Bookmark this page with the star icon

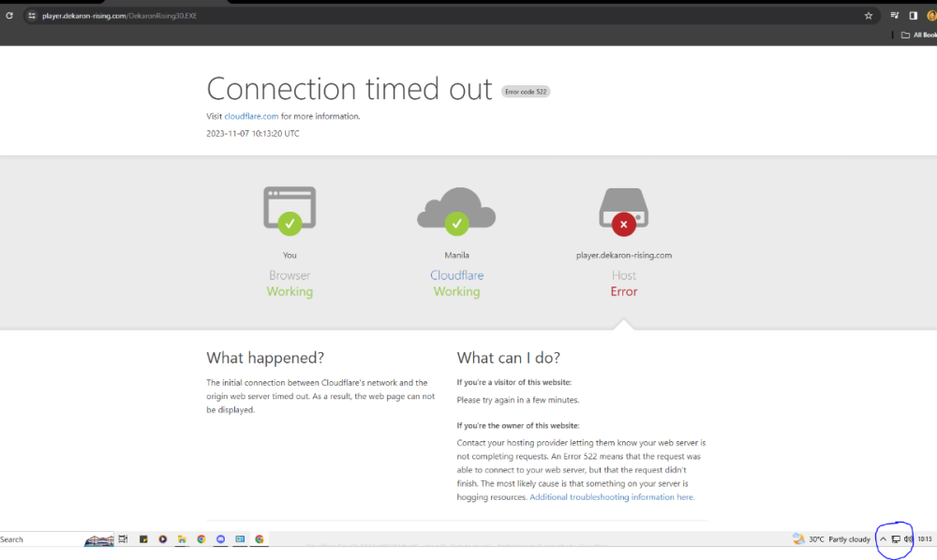click(869, 16)
